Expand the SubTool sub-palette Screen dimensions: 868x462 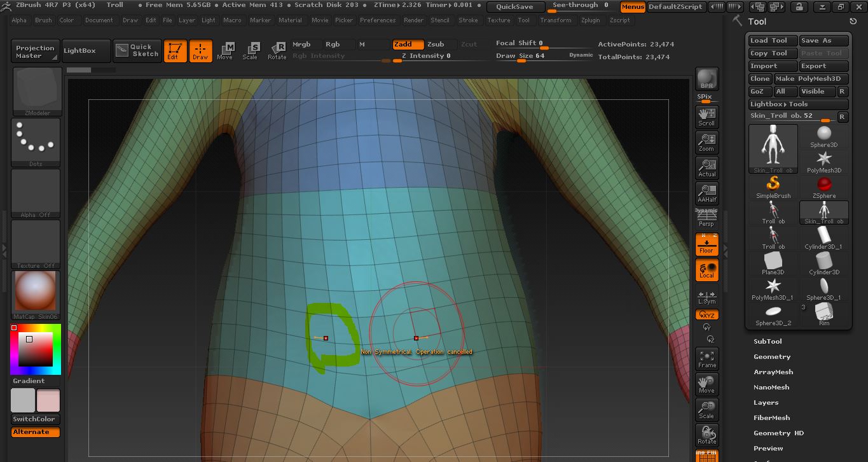click(x=768, y=342)
